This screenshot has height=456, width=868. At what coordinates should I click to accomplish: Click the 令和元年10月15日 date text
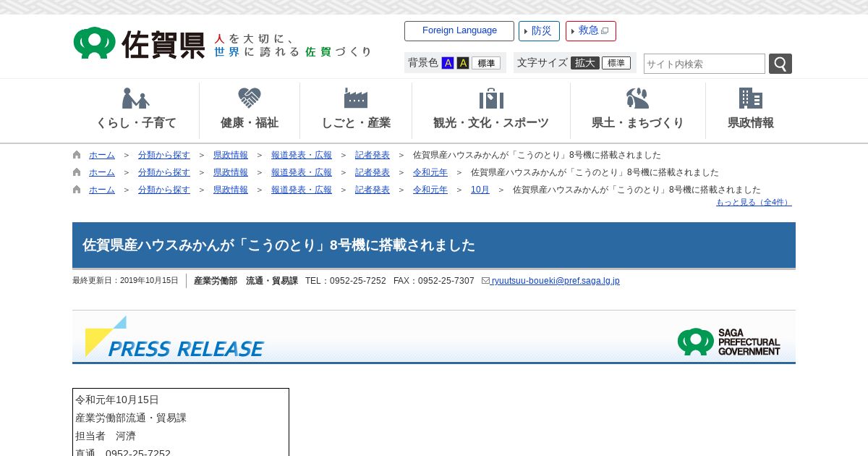117,400
